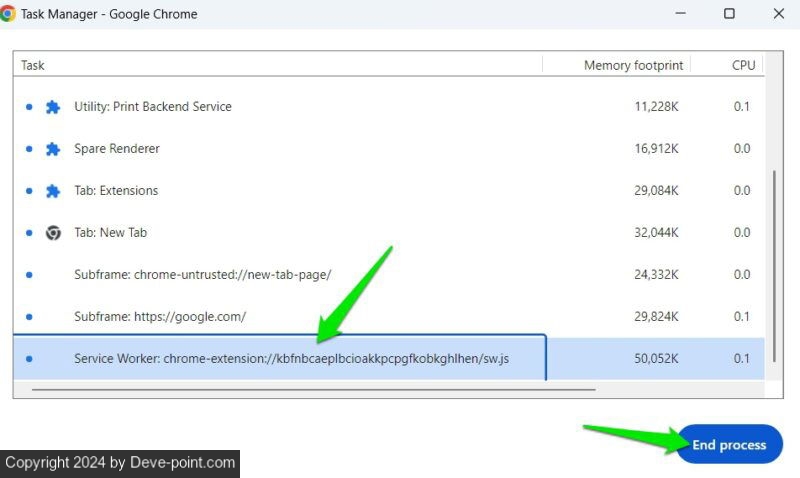
Task: Sort processes by CPU column header
Action: click(x=743, y=65)
